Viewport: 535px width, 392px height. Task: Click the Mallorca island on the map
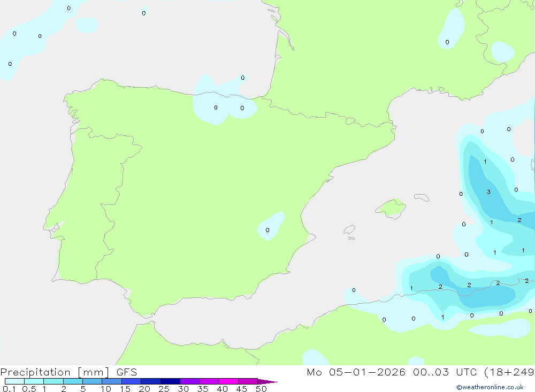tap(391, 208)
